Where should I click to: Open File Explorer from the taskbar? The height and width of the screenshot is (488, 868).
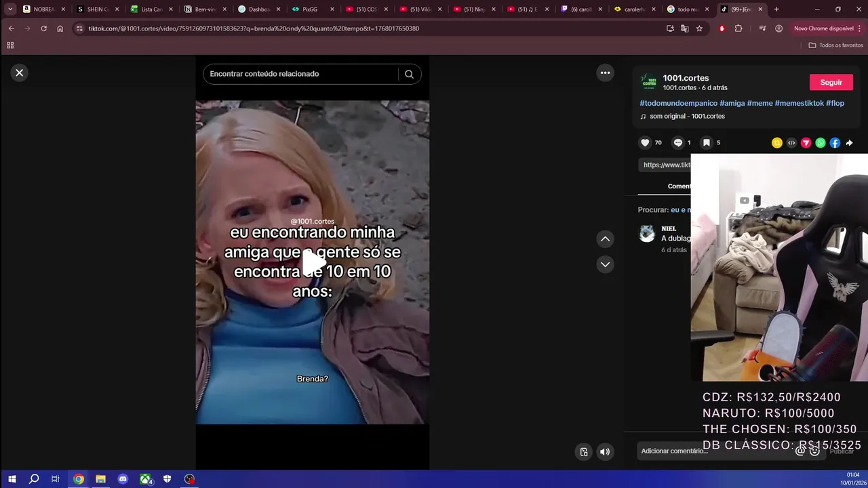click(x=100, y=479)
